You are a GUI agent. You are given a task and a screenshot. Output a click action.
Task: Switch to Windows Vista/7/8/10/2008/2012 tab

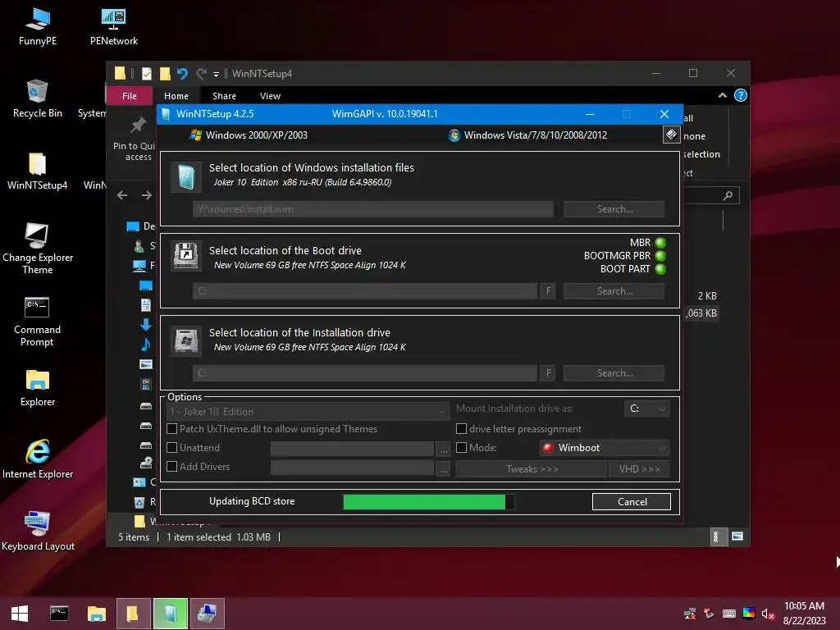pyautogui.click(x=528, y=135)
